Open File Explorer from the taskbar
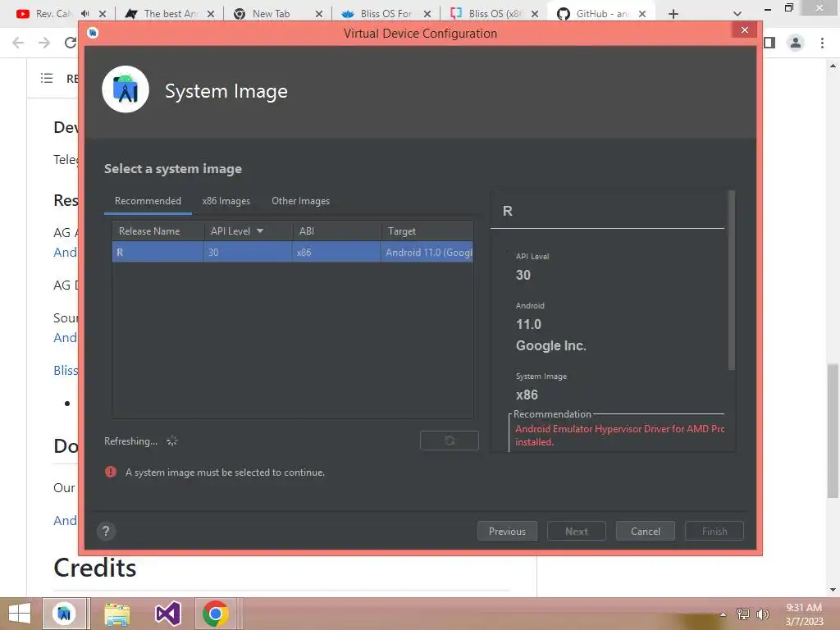Screen dimensions: 840x630 tap(116, 614)
